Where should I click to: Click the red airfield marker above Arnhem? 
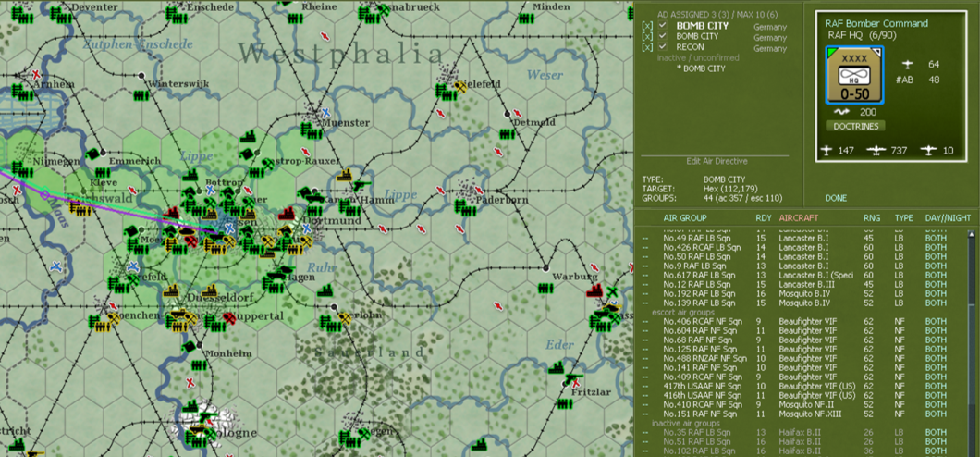pos(37,74)
